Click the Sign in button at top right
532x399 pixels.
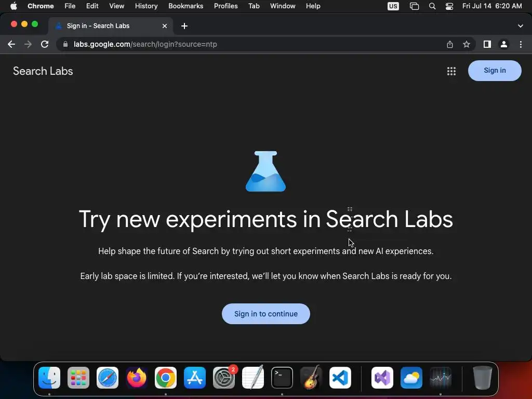(x=495, y=71)
